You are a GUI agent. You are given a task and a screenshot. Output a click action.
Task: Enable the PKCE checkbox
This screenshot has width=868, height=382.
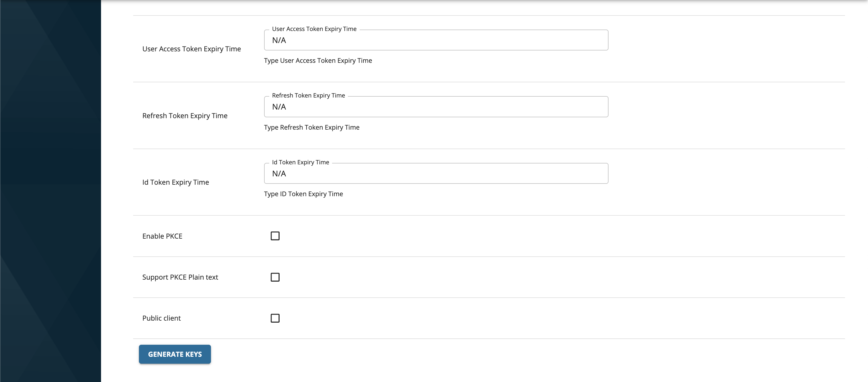pyautogui.click(x=276, y=235)
